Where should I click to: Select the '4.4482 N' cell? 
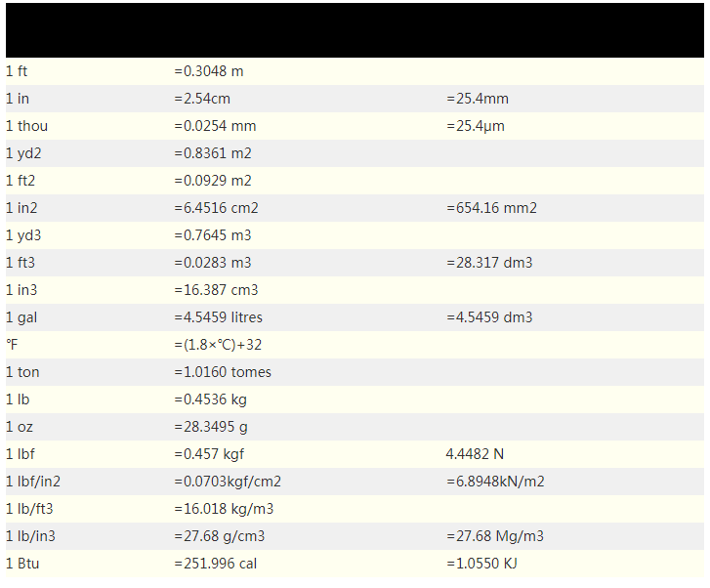click(x=475, y=454)
